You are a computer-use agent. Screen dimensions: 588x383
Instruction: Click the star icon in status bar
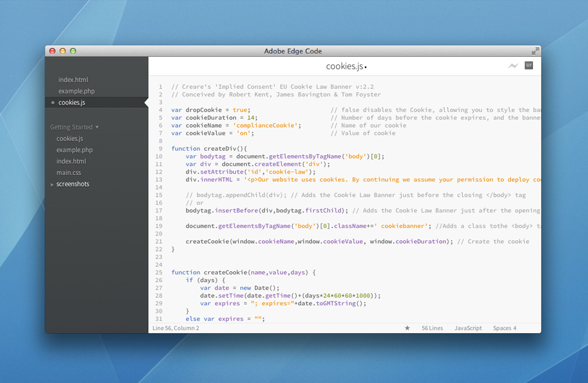tap(407, 328)
